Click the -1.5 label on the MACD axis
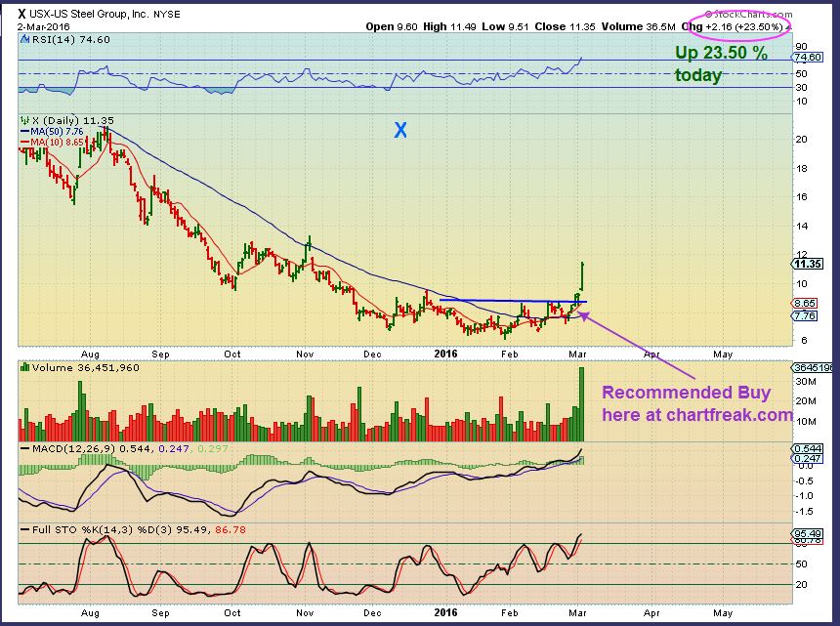Image resolution: width=840 pixels, height=626 pixels. click(x=804, y=512)
